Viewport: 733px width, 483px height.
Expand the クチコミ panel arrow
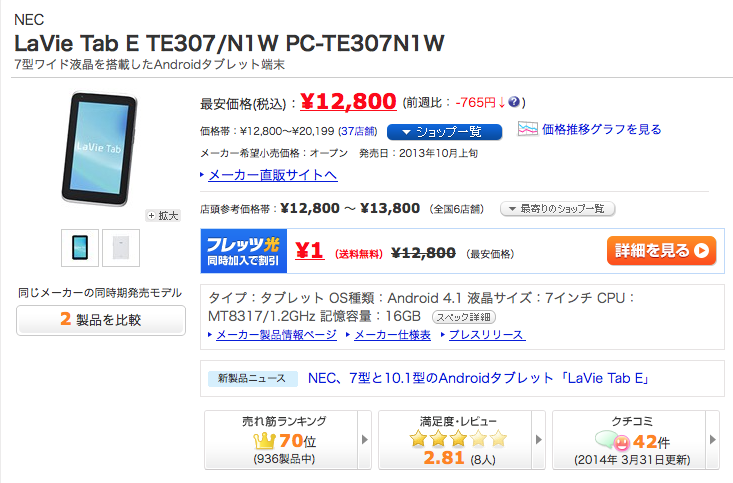pyautogui.click(x=713, y=439)
